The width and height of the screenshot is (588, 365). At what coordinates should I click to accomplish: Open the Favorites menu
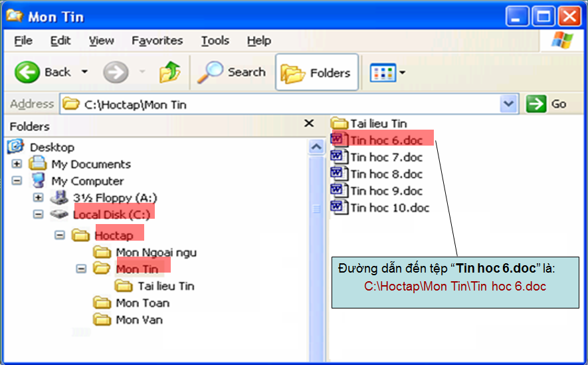click(x=157, y=41)
